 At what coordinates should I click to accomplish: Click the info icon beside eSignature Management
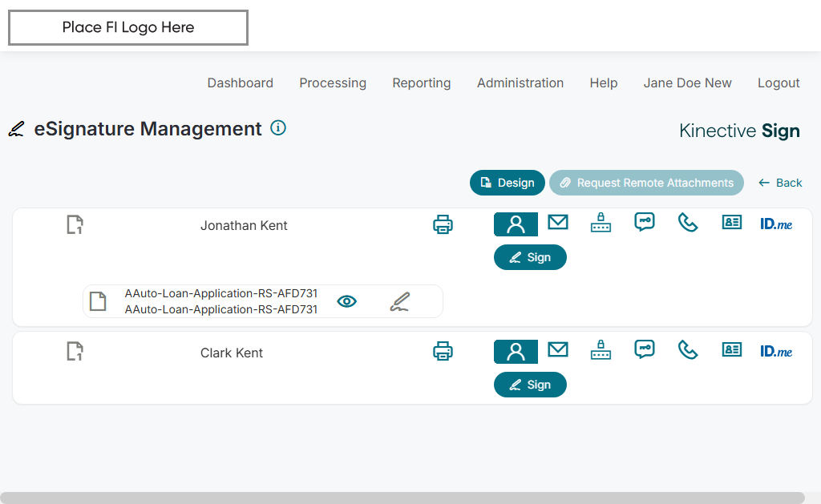coord(278,127)
